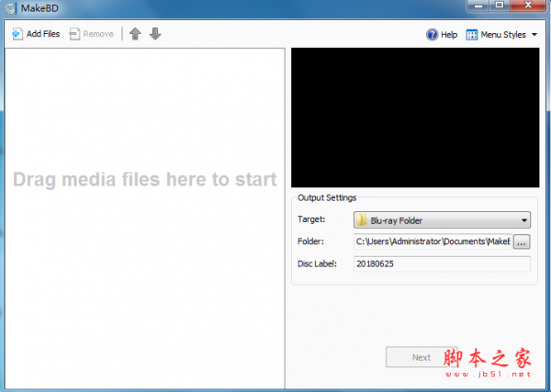
Task: Click the Folder path input field
Action: (x=433, y=241)
